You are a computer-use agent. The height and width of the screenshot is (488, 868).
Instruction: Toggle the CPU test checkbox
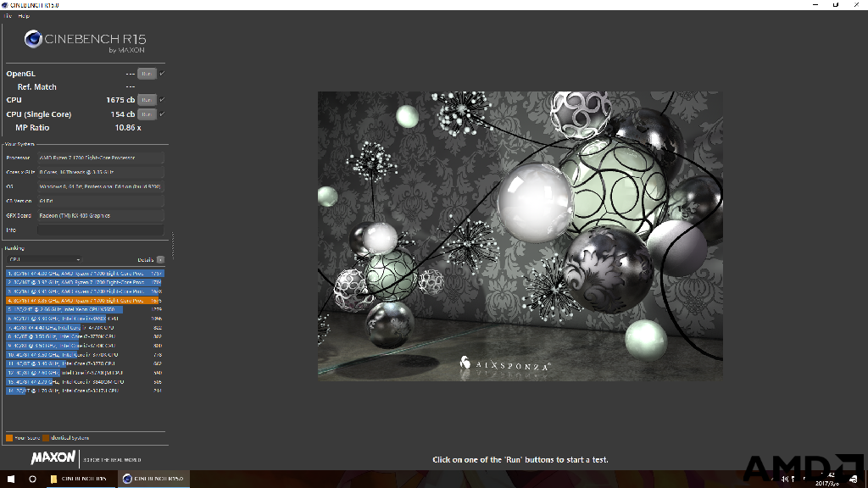pos(162,100)
